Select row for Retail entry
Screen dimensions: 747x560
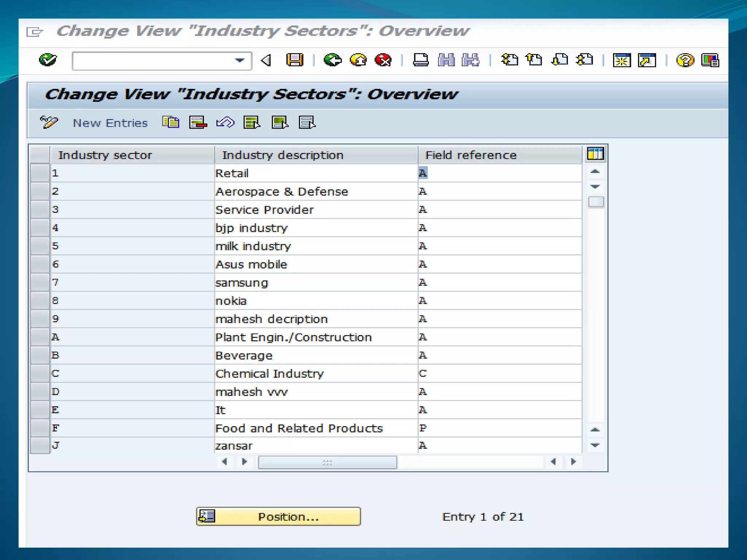coord(40,173)
